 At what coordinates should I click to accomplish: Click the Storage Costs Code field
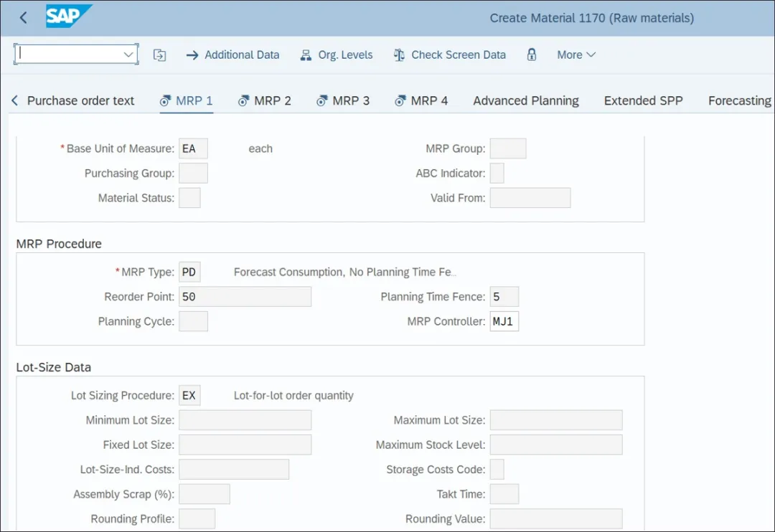click(497, 470)
